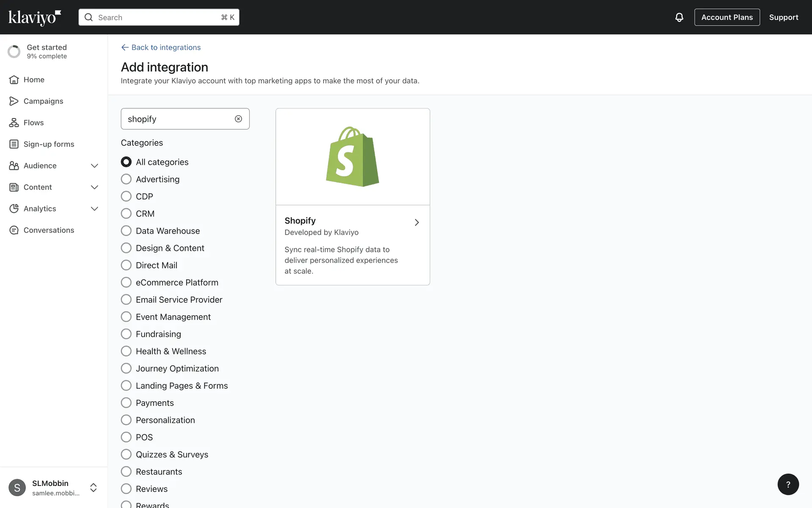
Task: Clear the shopify search filter
Action: click(x=239, y=119)
